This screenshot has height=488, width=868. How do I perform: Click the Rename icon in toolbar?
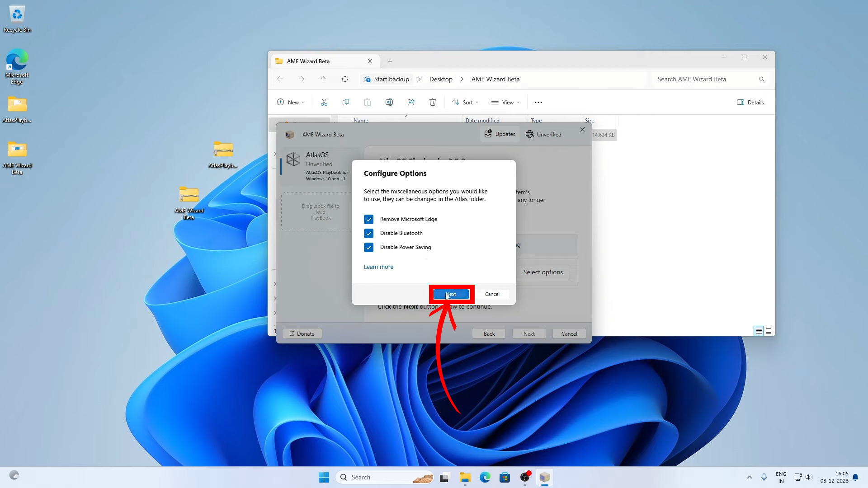(x=389, y=103)
